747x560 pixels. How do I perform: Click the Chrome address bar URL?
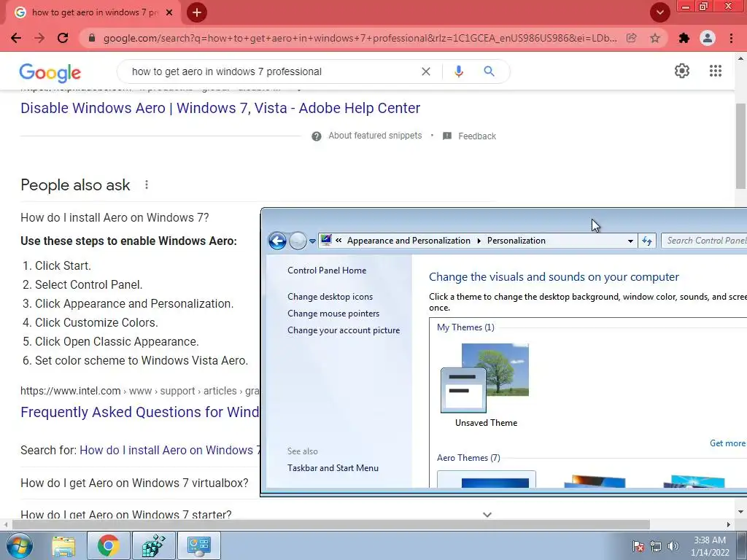click(360, 38)
